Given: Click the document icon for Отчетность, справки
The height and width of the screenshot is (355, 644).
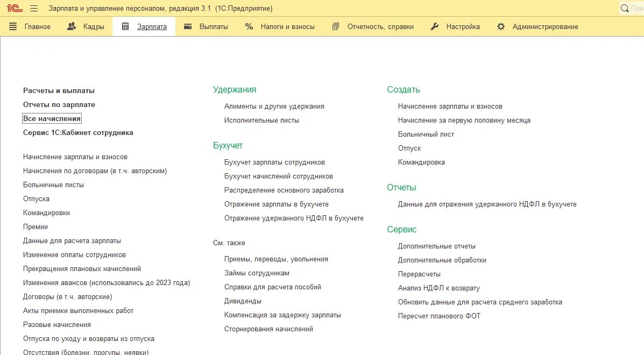Looking at the screenshot, I should [x=336, y=26].
